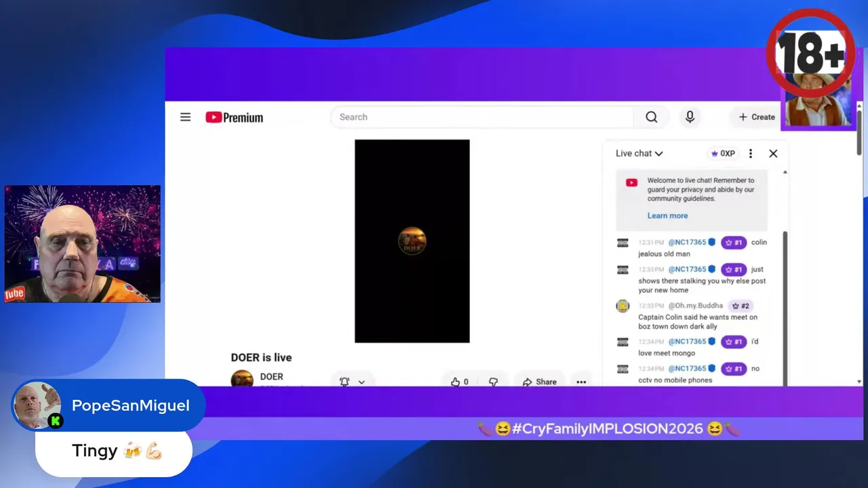Click the 12:31 PM chat timestamp
The image size is (868, 488).
[x=651, y=242]
